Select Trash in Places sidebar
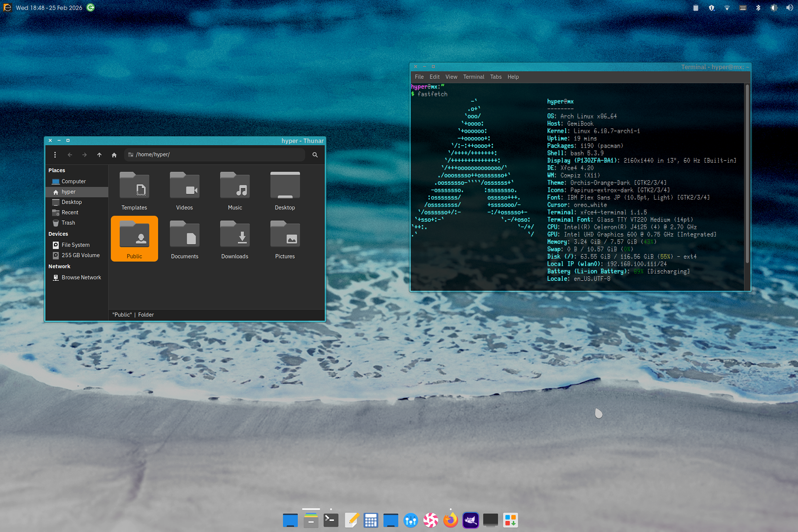The height and width of the screenshot is (532, 798). click(x=68, y=223)
